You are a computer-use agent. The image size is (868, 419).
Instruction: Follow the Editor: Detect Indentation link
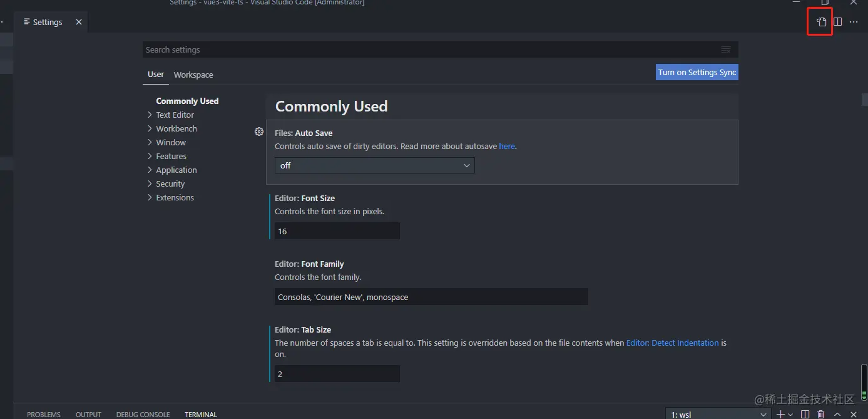(672, 343)
